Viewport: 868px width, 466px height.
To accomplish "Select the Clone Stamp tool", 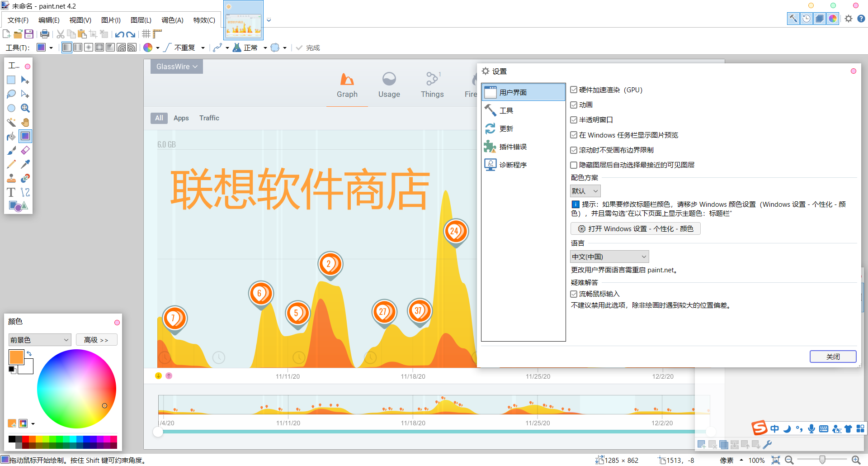I will coord(11,178).
